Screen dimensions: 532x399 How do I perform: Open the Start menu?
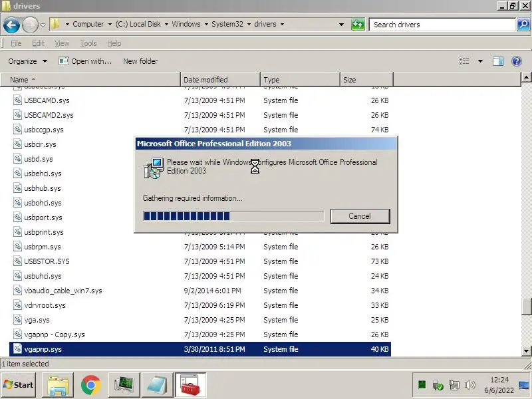pos(19,385)
